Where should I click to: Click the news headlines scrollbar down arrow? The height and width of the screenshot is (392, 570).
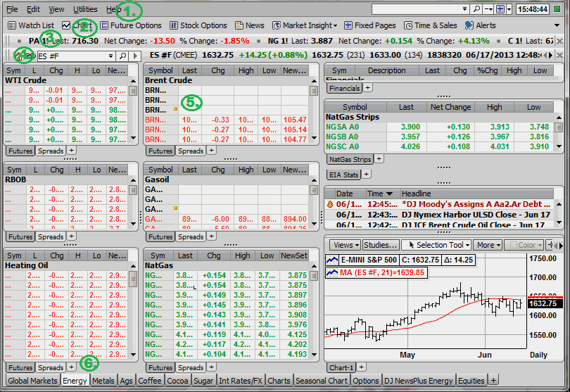point(559,222)
